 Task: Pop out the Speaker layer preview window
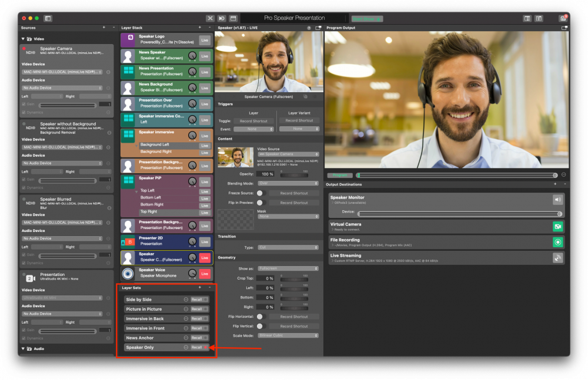coord(318,28)
